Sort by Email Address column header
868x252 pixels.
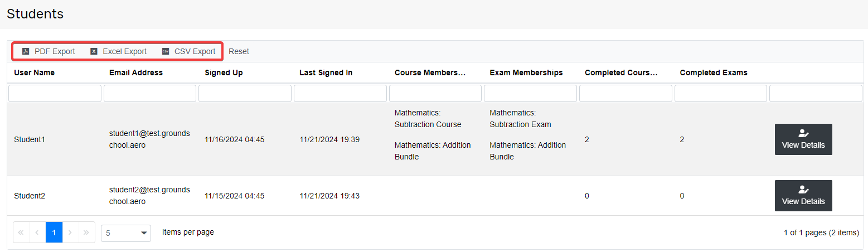[x=136, y=72]
